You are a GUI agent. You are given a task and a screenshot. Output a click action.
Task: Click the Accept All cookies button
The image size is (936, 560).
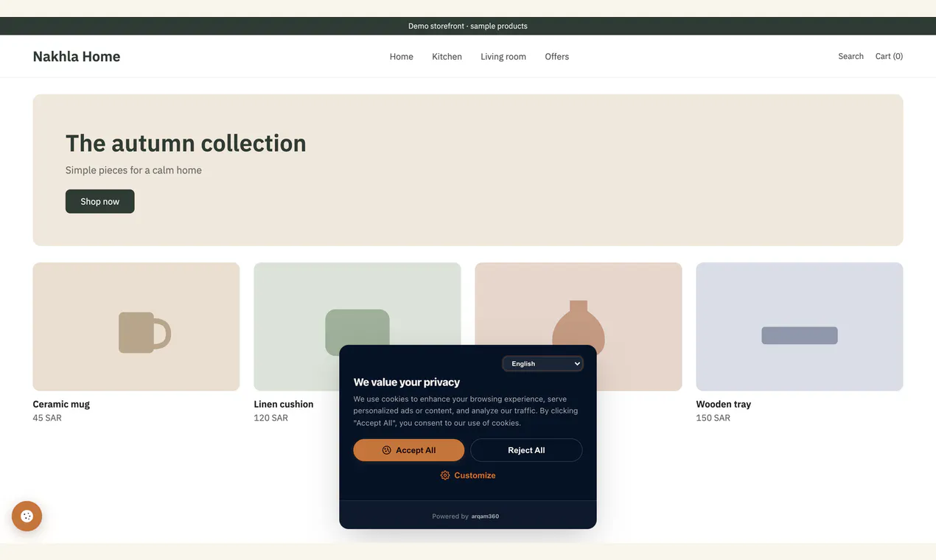click(409, 450)
